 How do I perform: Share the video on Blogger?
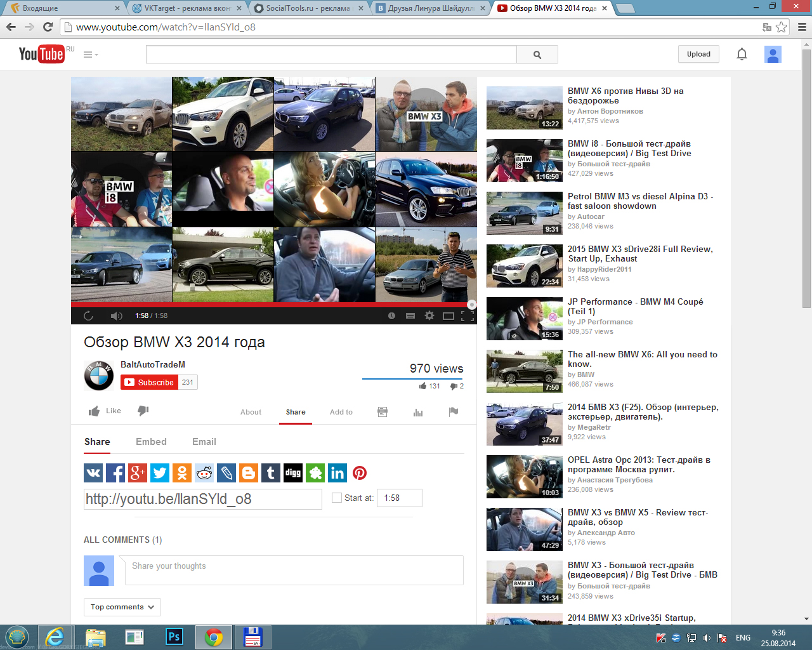[x=249, y=473]
